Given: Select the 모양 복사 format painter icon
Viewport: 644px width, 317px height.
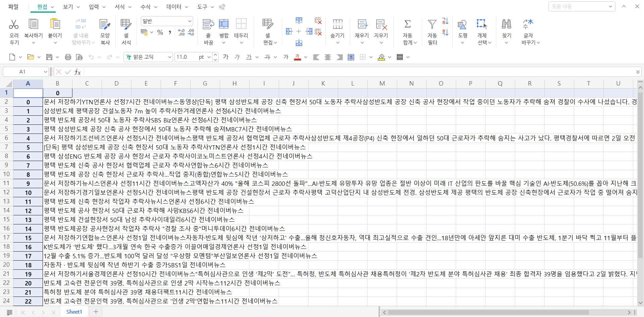Looking at the screenshot, I should tap(105, 24).
